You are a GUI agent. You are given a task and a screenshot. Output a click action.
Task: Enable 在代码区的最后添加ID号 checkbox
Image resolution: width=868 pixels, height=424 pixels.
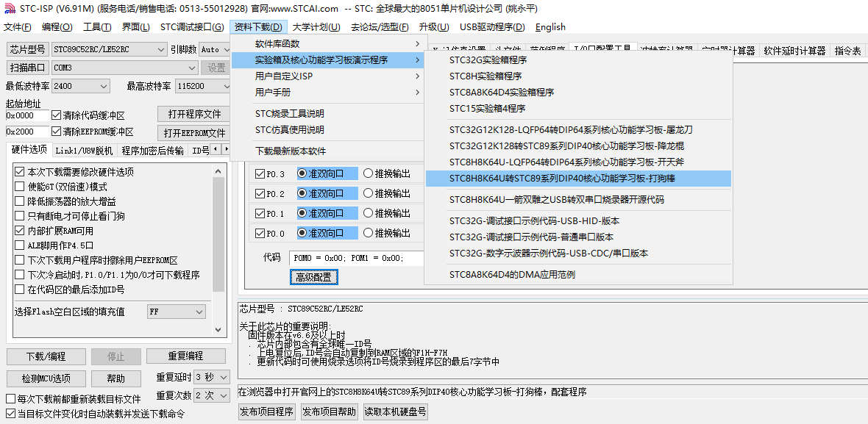(x=20, y=289)
